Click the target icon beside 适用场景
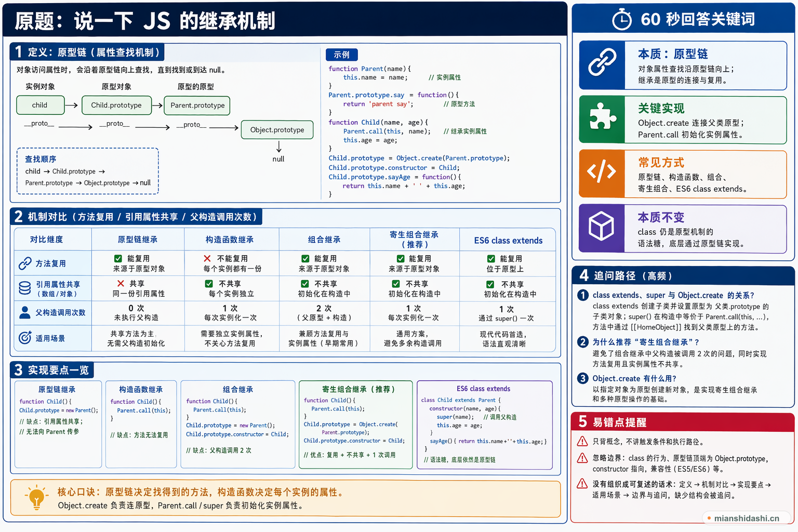 pos(25,338)
